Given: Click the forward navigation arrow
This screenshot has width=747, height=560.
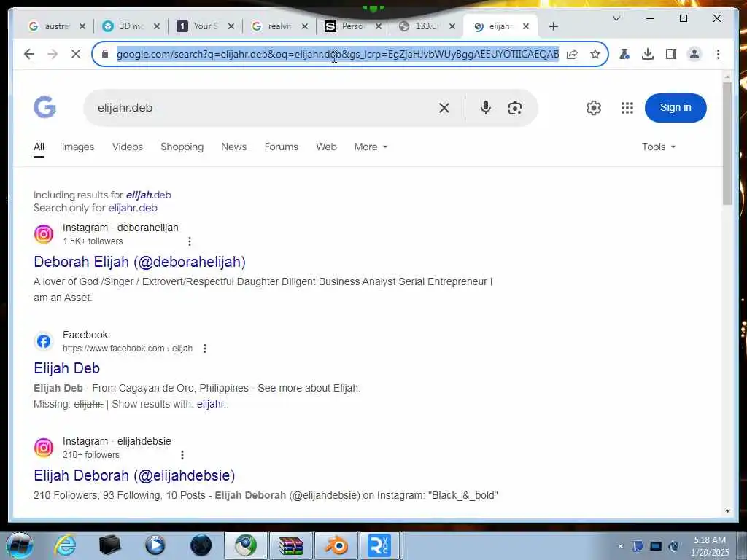Looking at the screenshot, I should click(53, 54).
